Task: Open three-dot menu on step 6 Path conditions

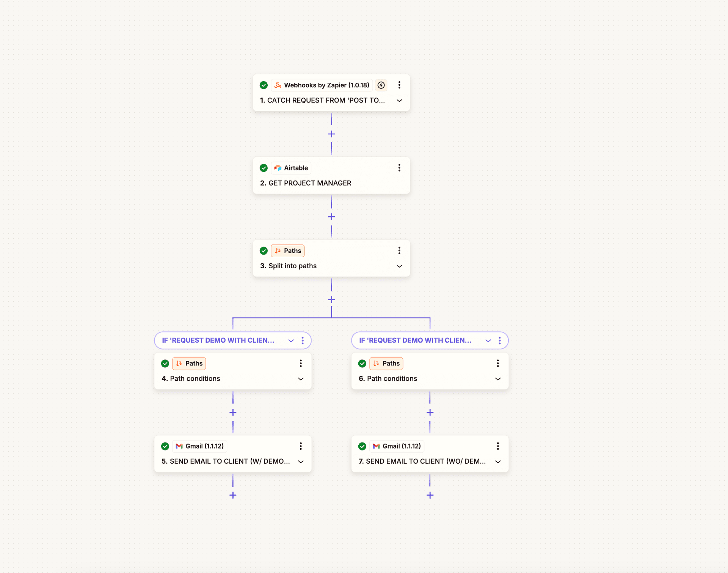Action: tap(498, 363)
